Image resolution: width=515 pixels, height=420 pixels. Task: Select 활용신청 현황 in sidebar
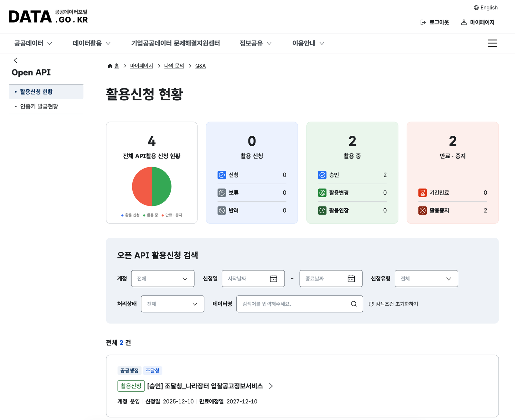46,92
